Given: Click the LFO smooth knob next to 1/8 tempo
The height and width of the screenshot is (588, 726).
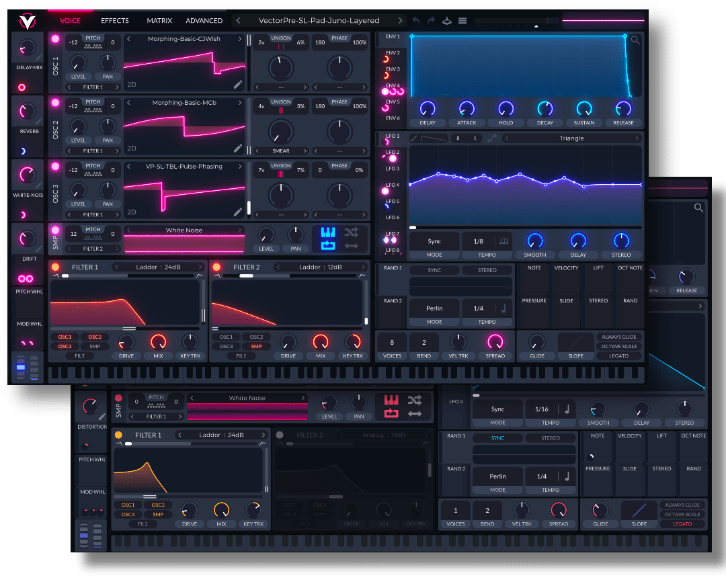Looking at the screenshot, I should coord(535,241).
